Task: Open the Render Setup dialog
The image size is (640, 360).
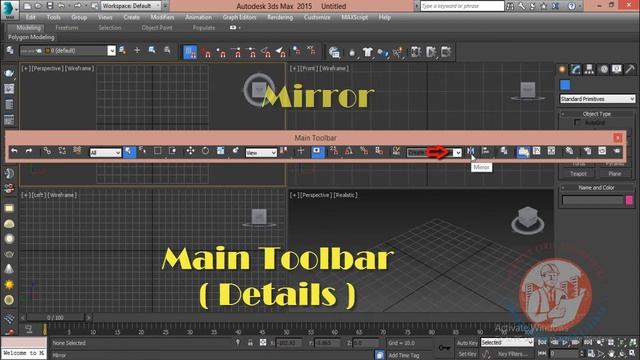Action: 587,151
